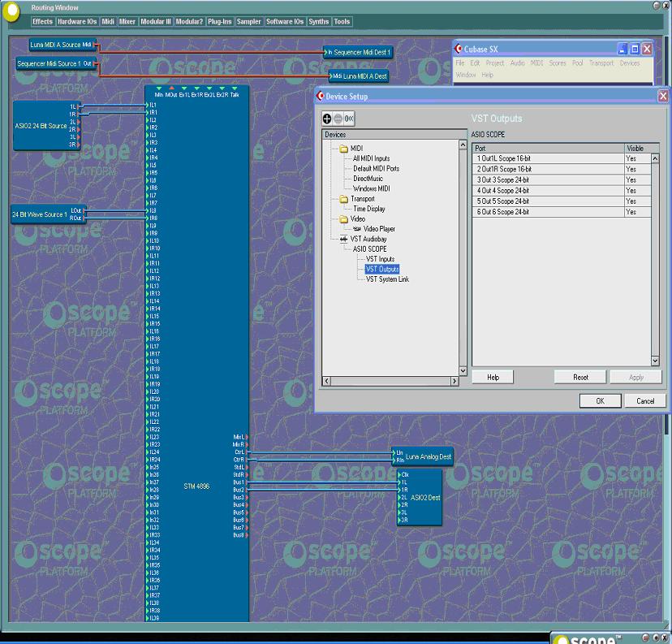This screenshot has width=672, height=644.
Task: Open the MIDI folder icon in Devices
Action: tap(344, 149)
